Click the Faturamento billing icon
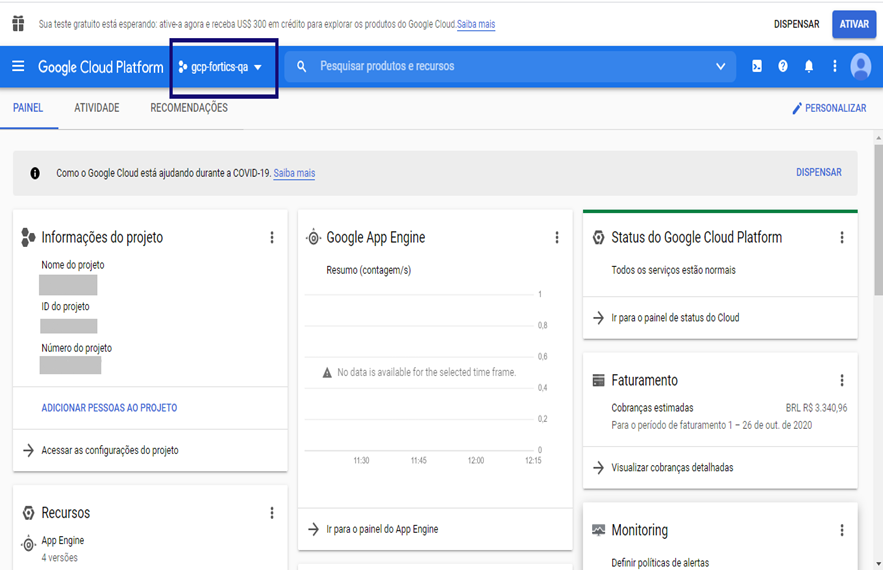The height and width of the screenshot is (570, 883). coord(599,381)
